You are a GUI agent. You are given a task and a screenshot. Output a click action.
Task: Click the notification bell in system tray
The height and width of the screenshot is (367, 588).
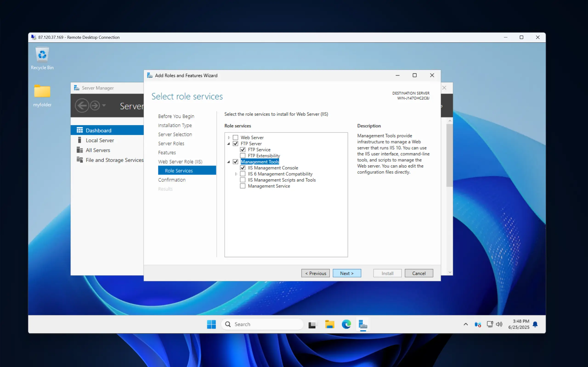click(535, 324)
